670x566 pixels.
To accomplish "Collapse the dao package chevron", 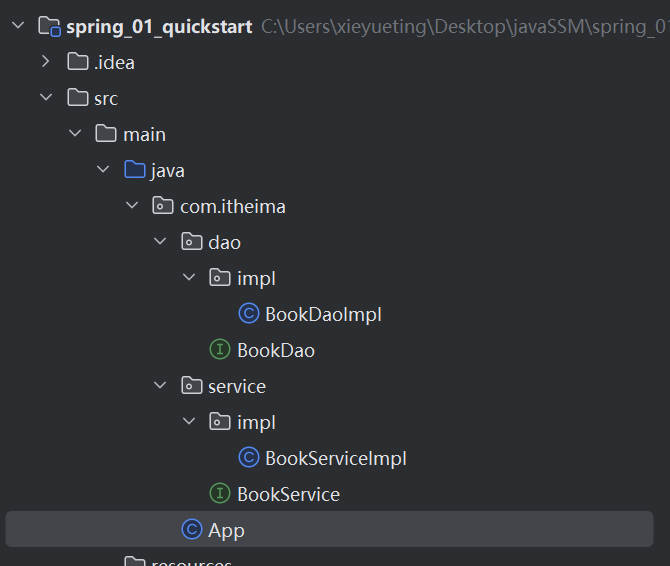I will (160, 242).
